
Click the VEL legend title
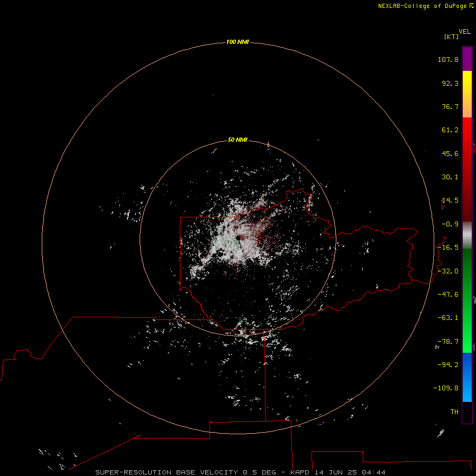pos(464,32)
